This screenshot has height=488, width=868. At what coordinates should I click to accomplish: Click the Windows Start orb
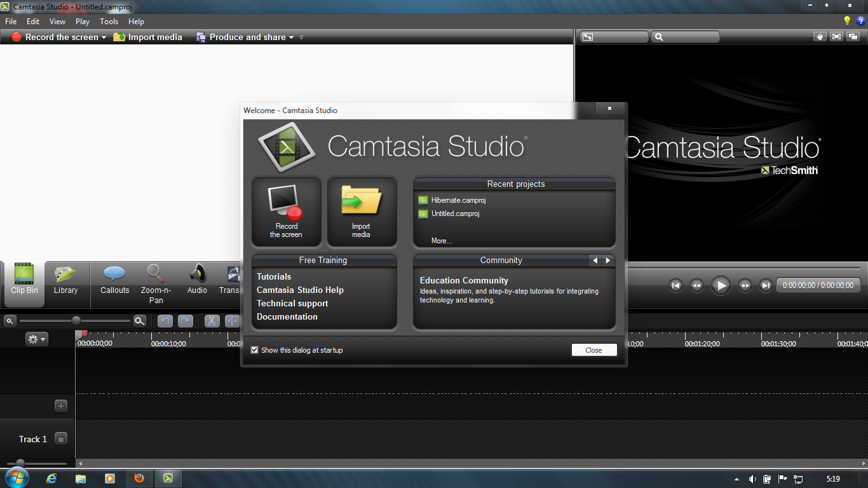(x=17, y=477)
